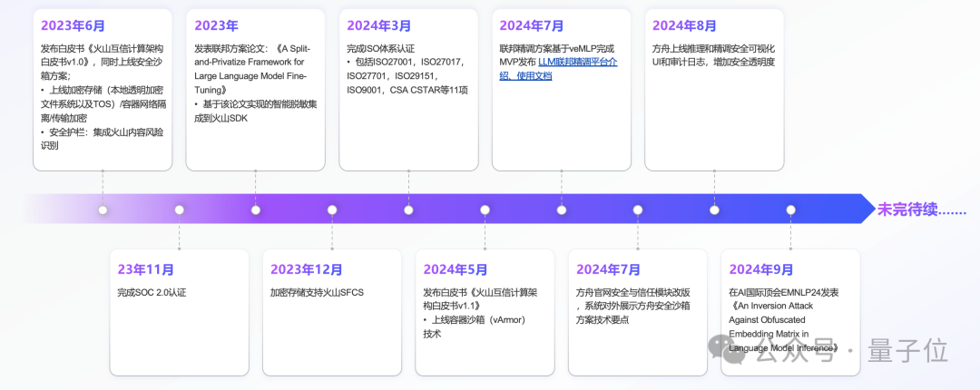
Task: Click the An Inversion Attack paper title text
Action: tap(784, 327)
